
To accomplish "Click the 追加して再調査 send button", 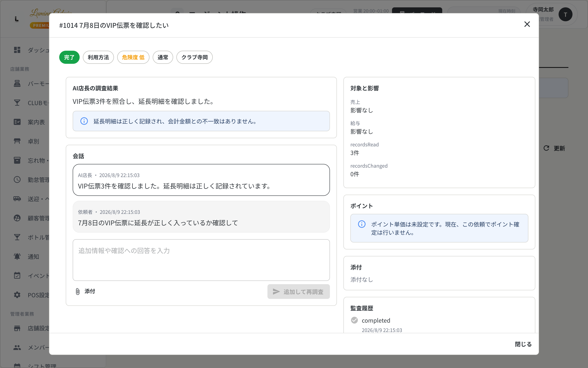I will (x=298, y=292).
